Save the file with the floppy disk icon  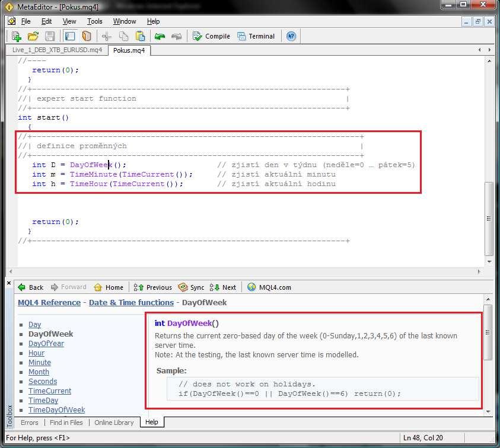pos(50,36)
